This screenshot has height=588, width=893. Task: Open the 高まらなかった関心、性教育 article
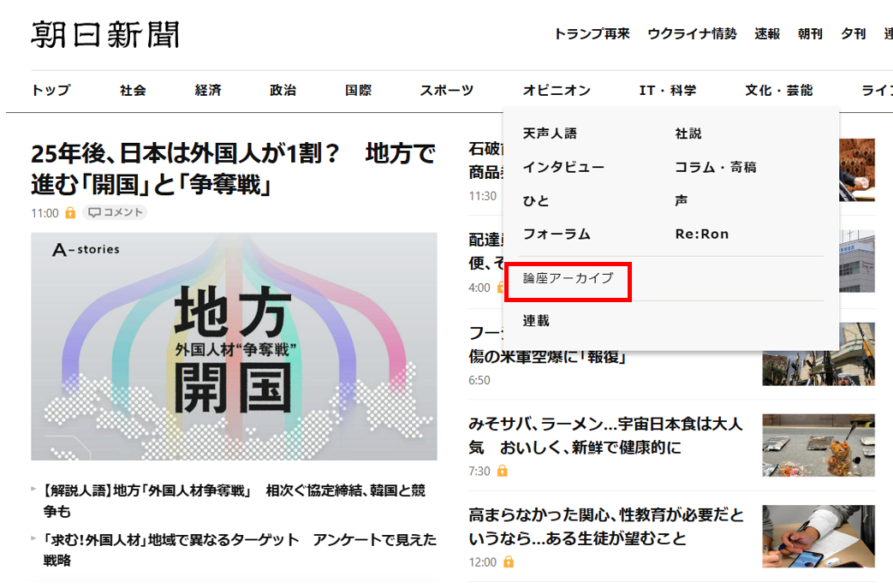pyautogui.click(x=606, y=526)
